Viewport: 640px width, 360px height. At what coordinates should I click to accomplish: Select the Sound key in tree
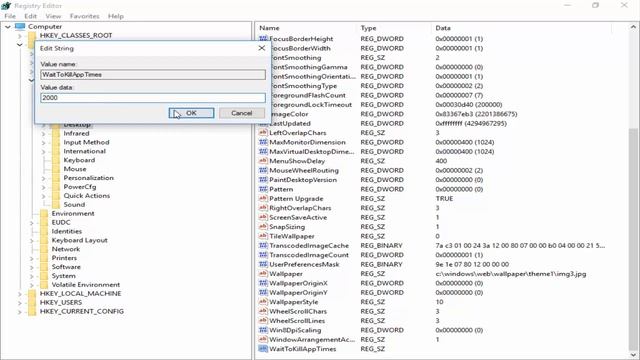(x=74, y=204)
